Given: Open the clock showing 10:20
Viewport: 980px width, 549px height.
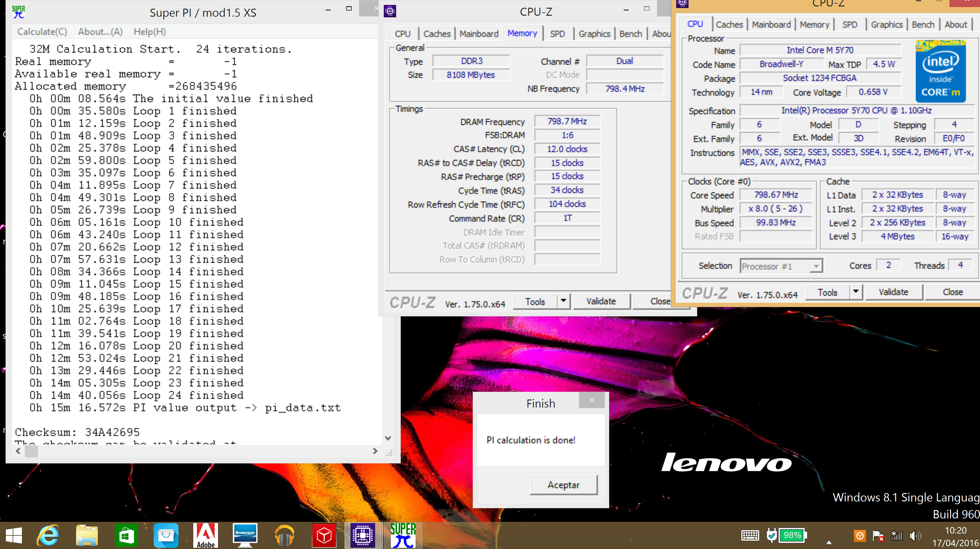Looking at the screenshot, I should point(955,531).
